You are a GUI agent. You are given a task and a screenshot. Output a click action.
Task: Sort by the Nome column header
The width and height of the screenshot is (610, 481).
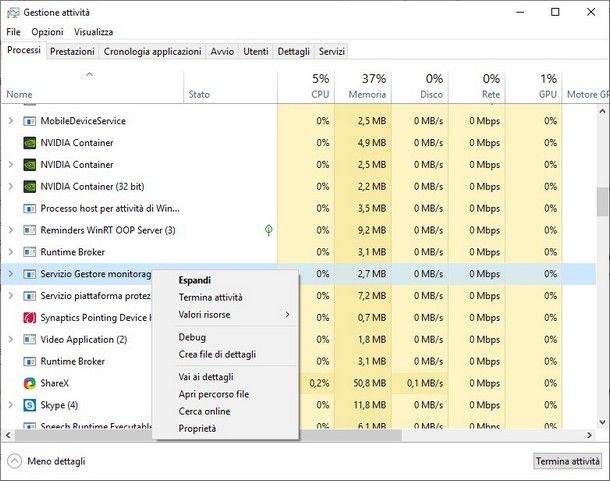92,88
